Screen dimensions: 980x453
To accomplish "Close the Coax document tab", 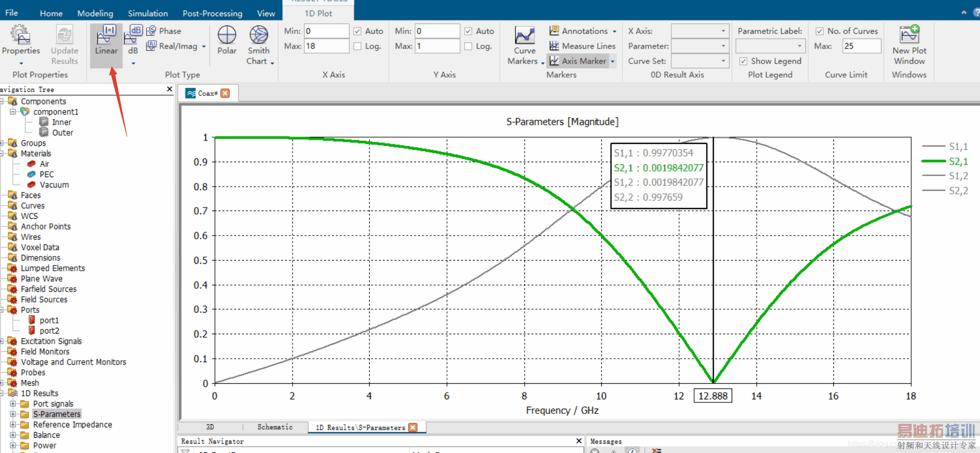I will click(225, 93).
